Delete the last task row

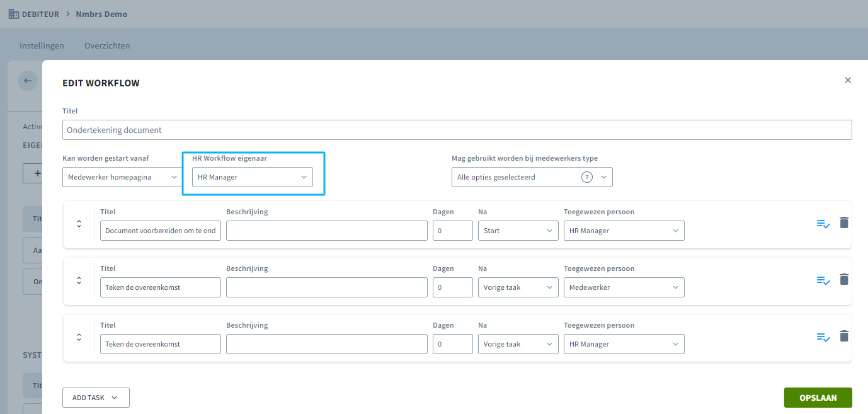[x=844, y=336]
